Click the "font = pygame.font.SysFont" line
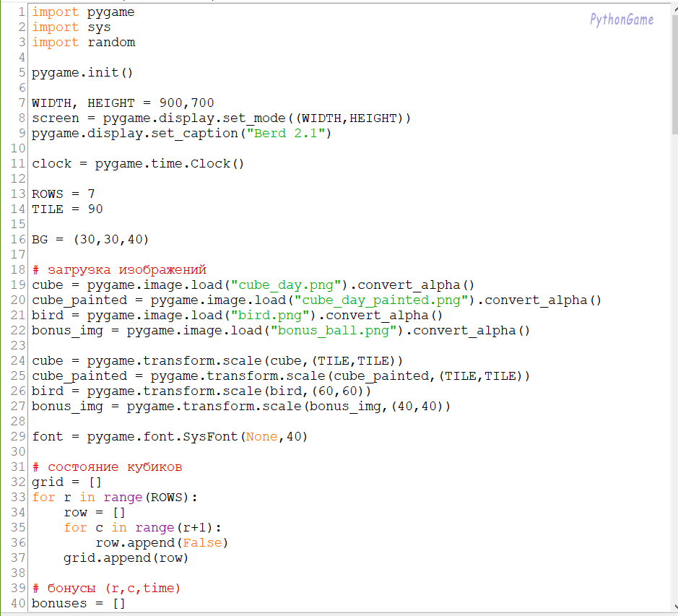Viewport: 678px width, 616px height. point(170,436)
